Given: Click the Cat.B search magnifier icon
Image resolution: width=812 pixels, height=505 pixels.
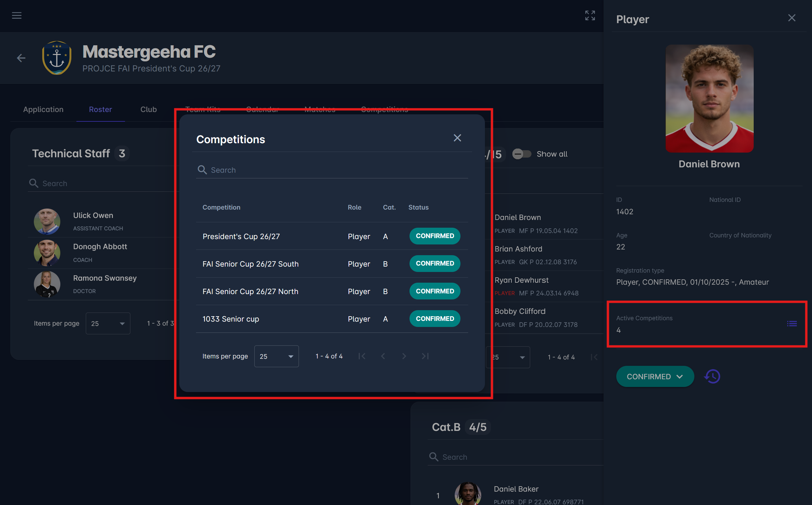Looking at the screenshot, I should (434, 457).
